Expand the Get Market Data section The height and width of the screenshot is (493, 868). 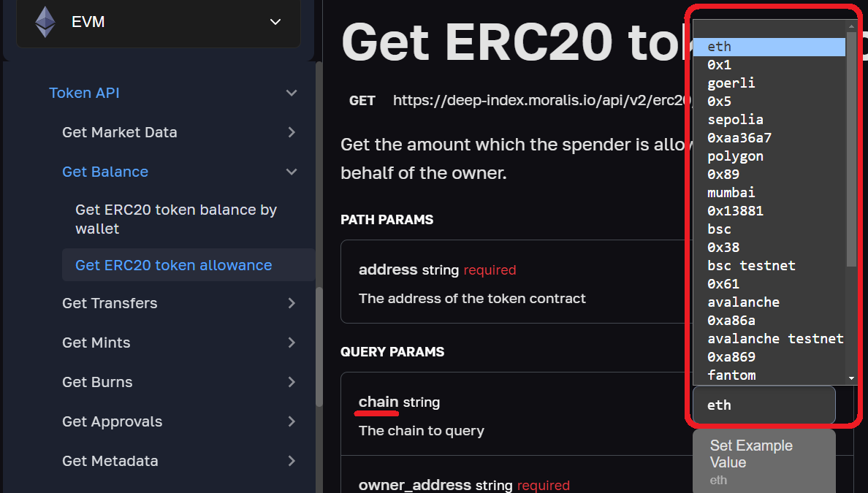pyautogui.click(x=292, y=132)
